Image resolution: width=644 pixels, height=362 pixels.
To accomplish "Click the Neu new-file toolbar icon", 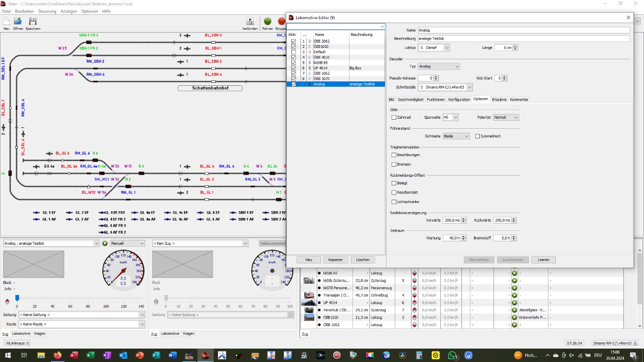I will click(7, 22).
